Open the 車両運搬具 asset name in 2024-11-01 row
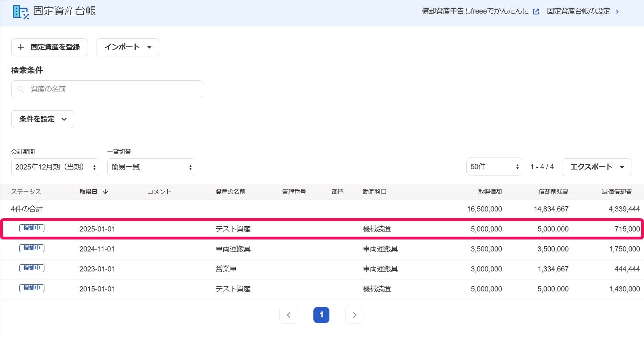This screenshot has height=337, width=644. [x=233, y=249]
